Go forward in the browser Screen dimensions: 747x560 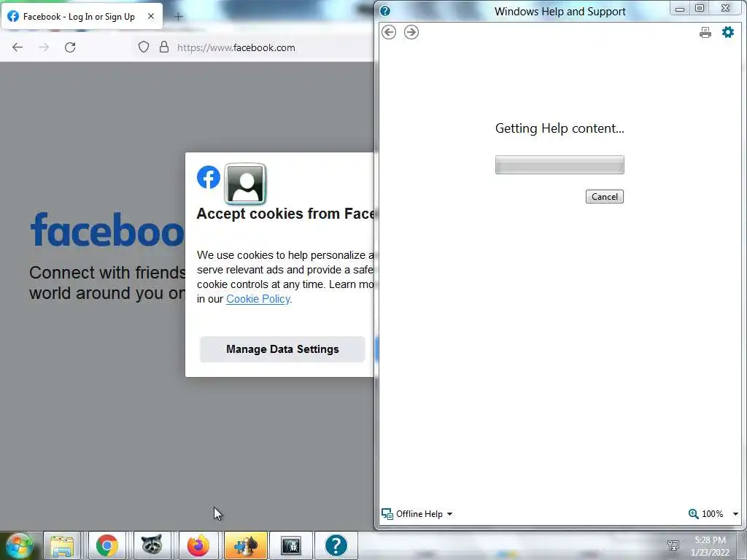point(44,47)
